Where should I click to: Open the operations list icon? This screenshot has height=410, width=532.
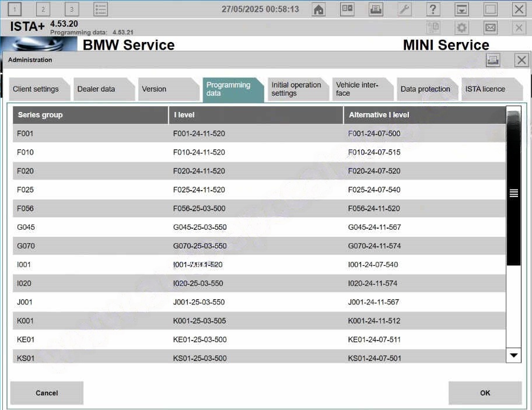pyautogui.click(x=100, y=9)
